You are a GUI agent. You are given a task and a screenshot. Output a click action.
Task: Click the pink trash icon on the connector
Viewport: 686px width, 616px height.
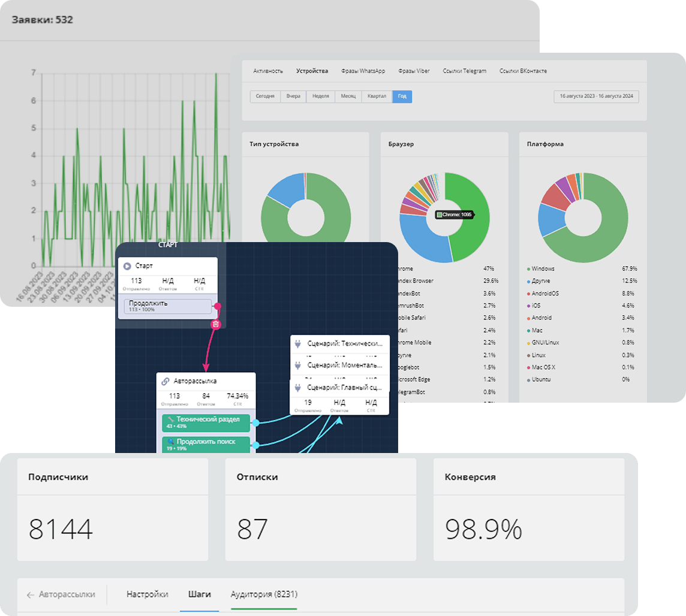coord(216,324)
